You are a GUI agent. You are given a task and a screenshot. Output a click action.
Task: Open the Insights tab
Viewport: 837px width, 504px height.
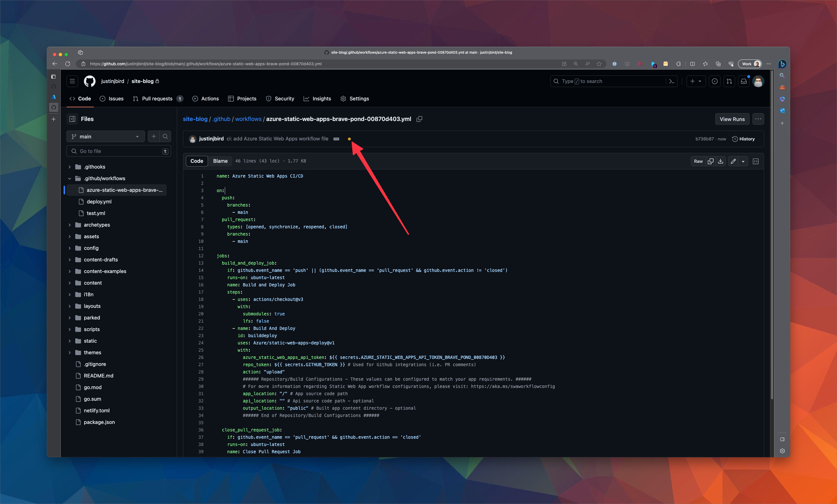(317, 98)
